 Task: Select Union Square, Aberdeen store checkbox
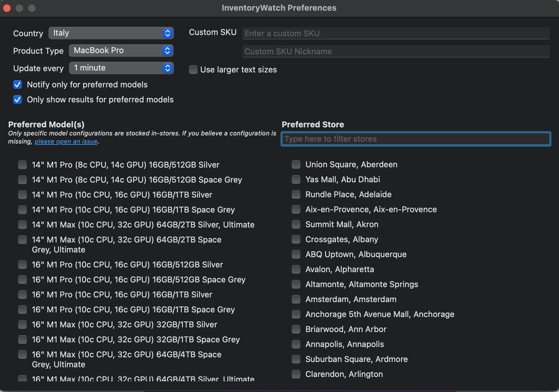(x=296, y=164)
